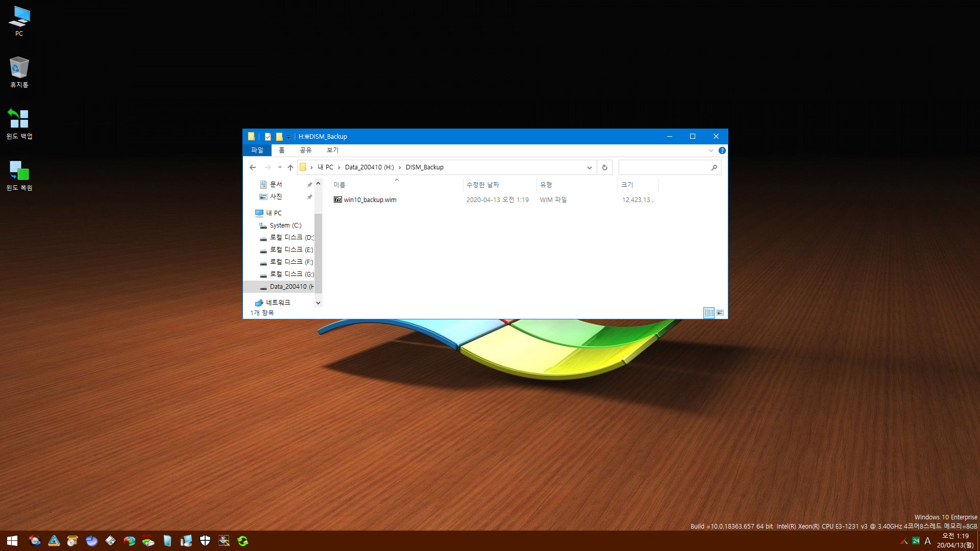Open the 공유 ribbon tab
Image resolution: width=980 pixels, height=551 pixels.
[306, 150]
